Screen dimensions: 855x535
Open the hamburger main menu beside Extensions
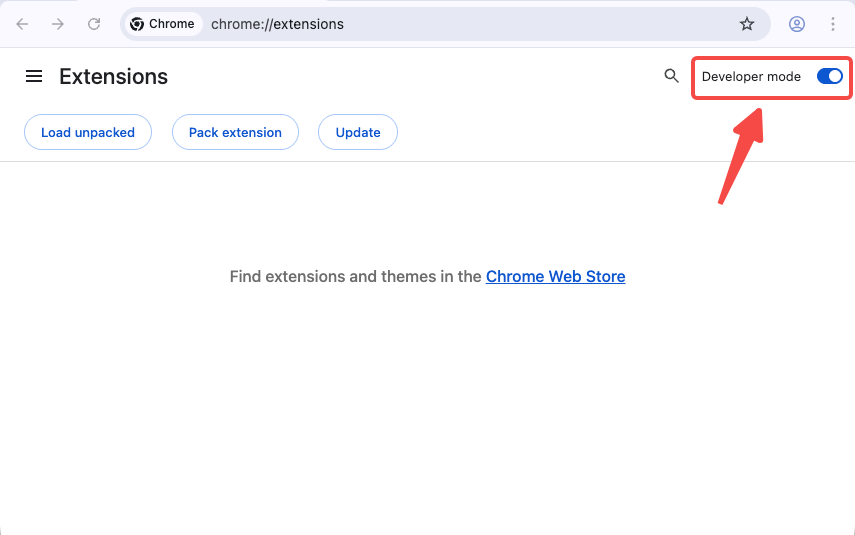click(34, 77)
